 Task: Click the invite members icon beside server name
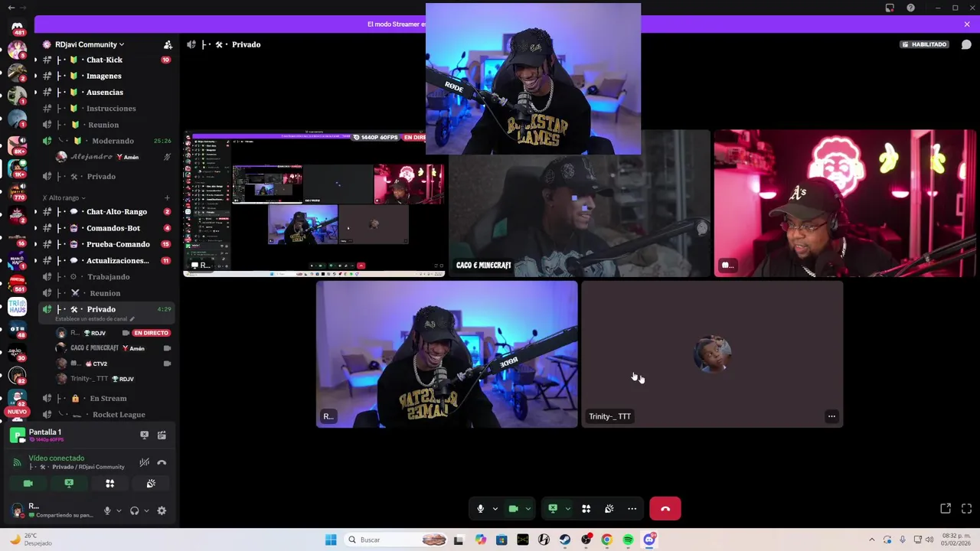[x=168, y=44]
